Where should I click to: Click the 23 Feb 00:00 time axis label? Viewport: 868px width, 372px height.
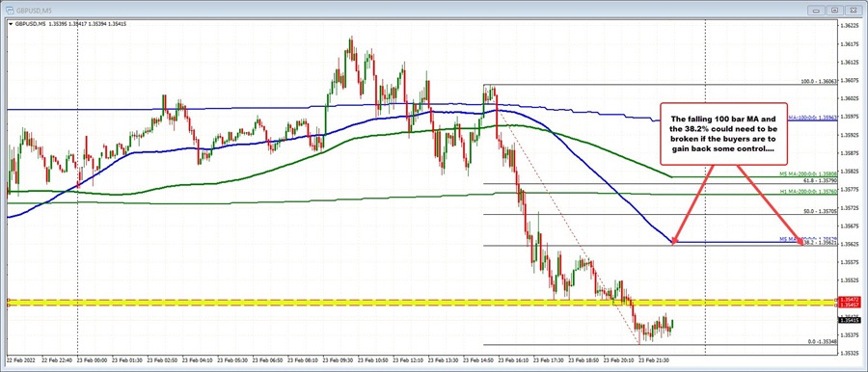tap(93, 359)
